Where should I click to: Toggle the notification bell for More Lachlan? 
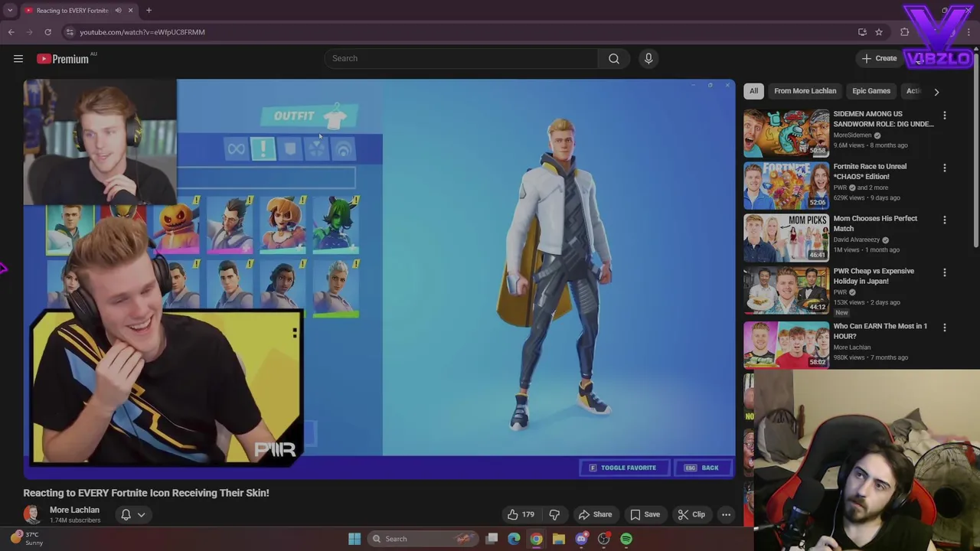tap(126, 514)
